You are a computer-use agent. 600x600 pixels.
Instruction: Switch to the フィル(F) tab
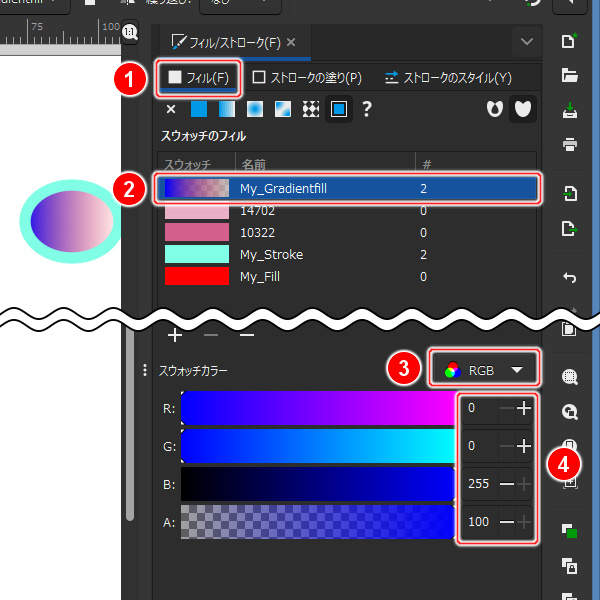point(198,78)
